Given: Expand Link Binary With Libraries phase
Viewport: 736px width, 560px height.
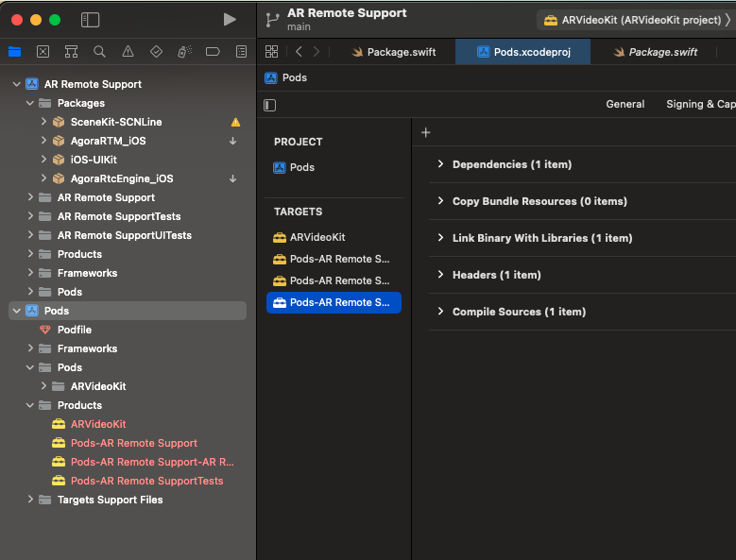Looking at the screenshot, I should click(440, 237).
